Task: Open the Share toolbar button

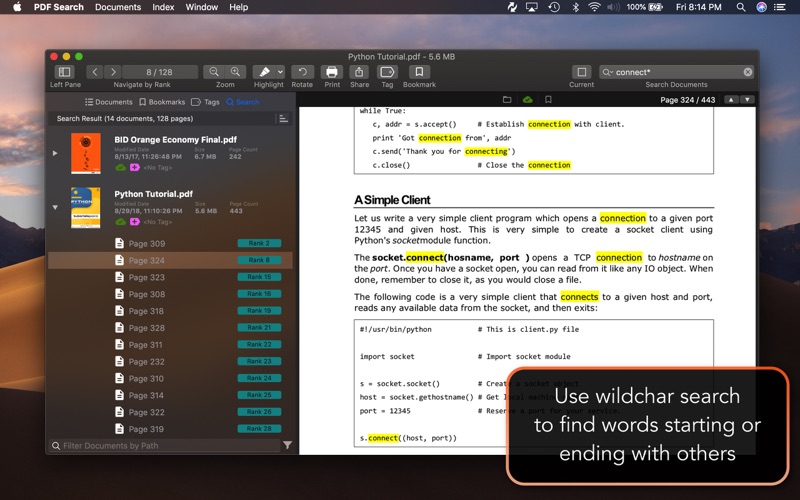Action: (x=359, y=72)
